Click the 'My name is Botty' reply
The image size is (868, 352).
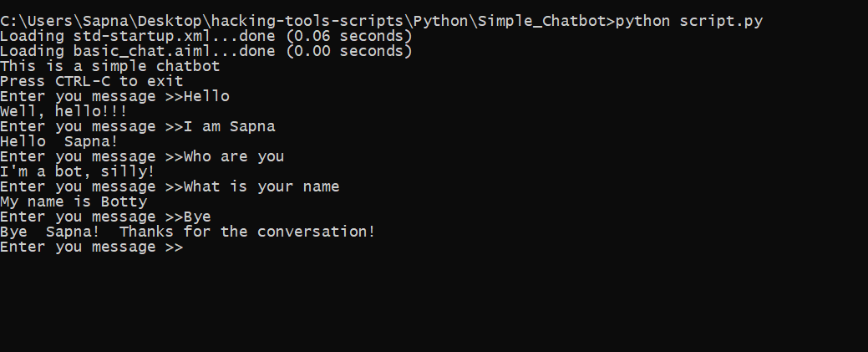point(74,202)
